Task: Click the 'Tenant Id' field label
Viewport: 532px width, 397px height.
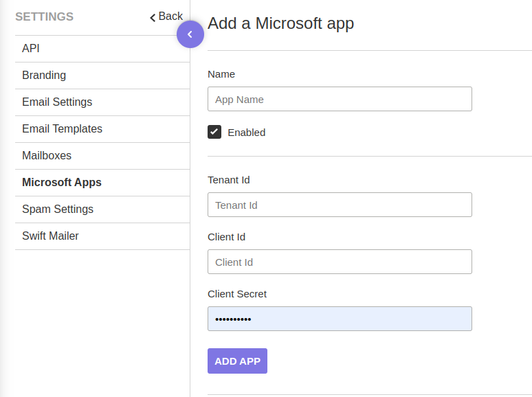Action: pos(229,180)
